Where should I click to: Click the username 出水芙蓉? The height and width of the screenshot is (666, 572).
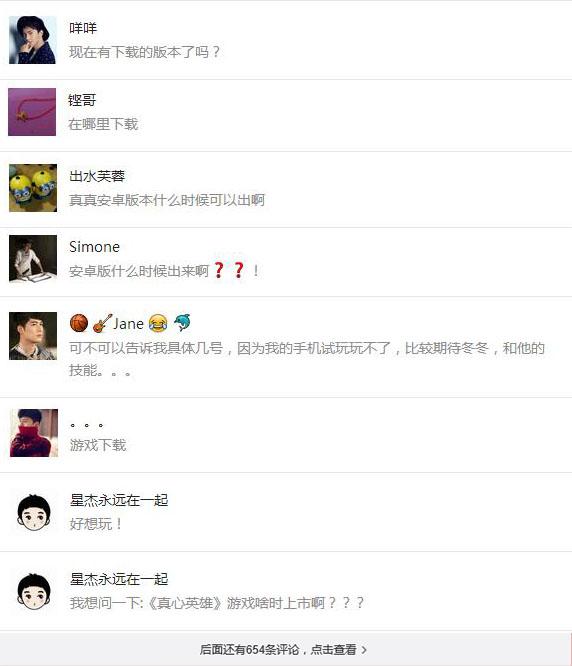97,176
